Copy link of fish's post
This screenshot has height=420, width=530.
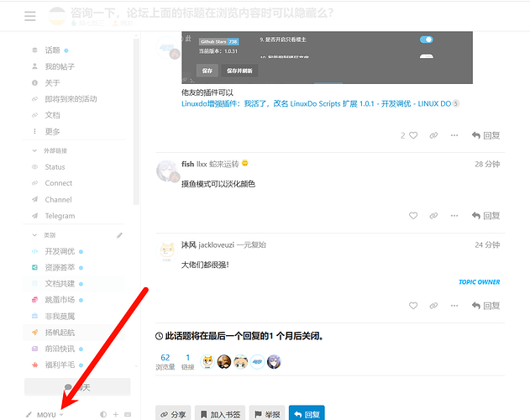[433, 216]
